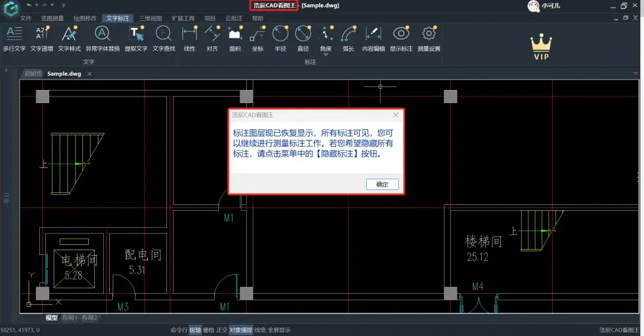Close the Sample.dwg tab
The image size is (644, 336).
click(89, 74)
